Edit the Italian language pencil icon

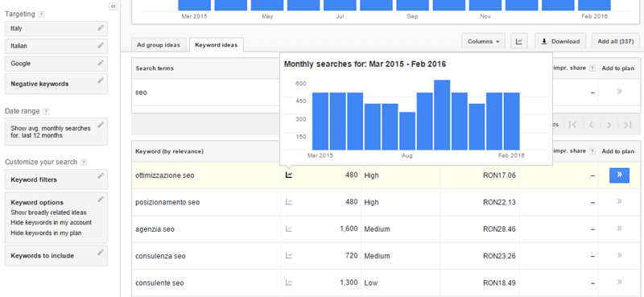tap(101, 46)
